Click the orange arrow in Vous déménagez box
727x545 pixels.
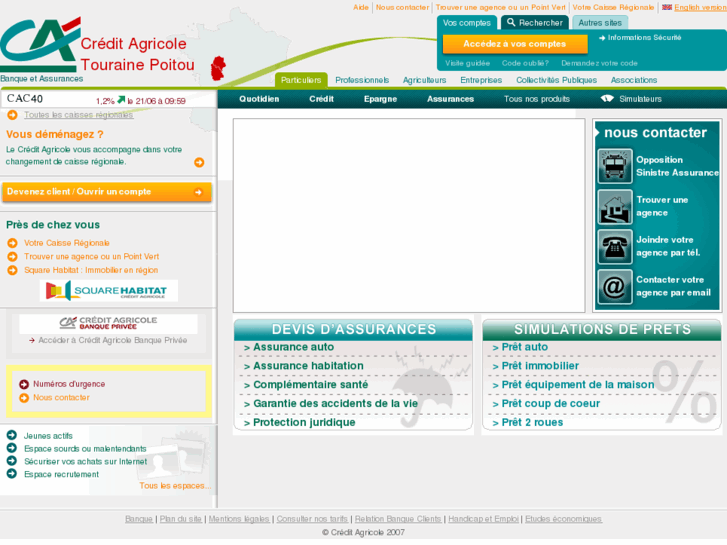pos(199,162)
